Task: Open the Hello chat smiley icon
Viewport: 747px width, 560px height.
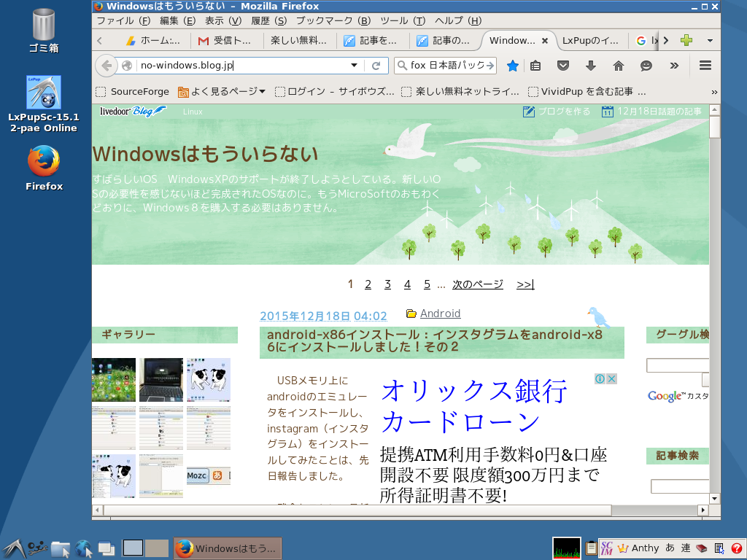Action: (646, 66)
